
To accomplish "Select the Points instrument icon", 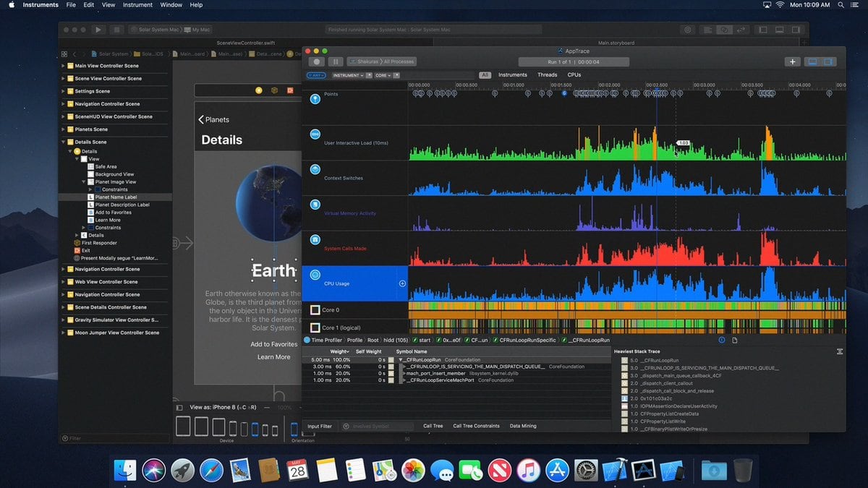I will [x=315, y=98].
